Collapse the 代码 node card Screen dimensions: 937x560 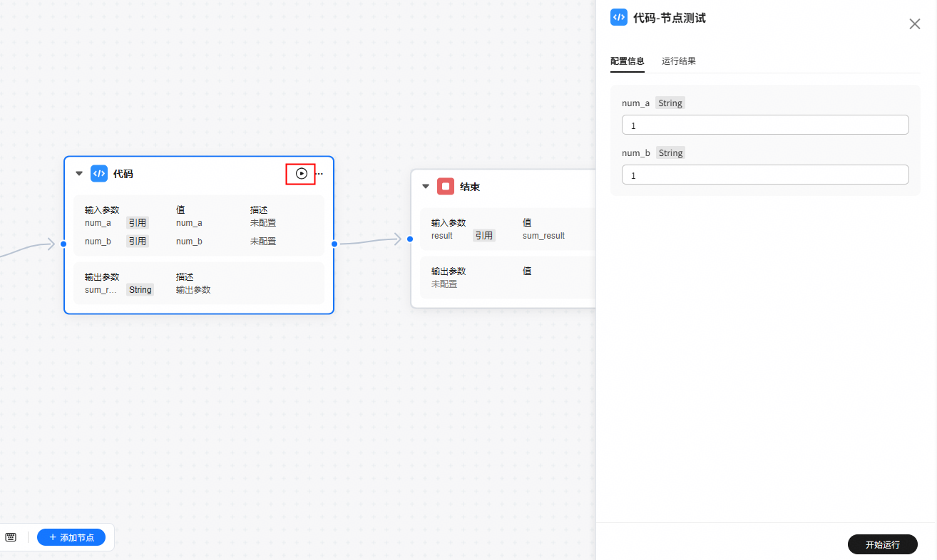click(79, 174)
